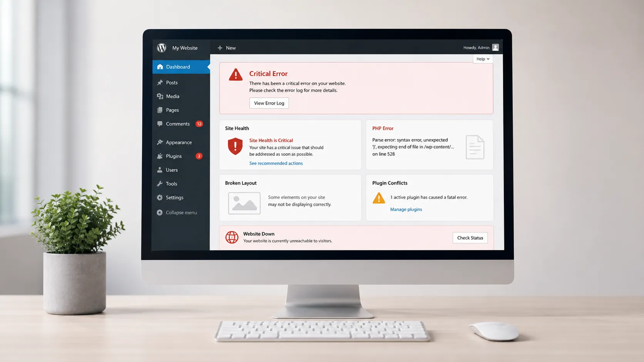Click the Site Health card title

point(237,128)
